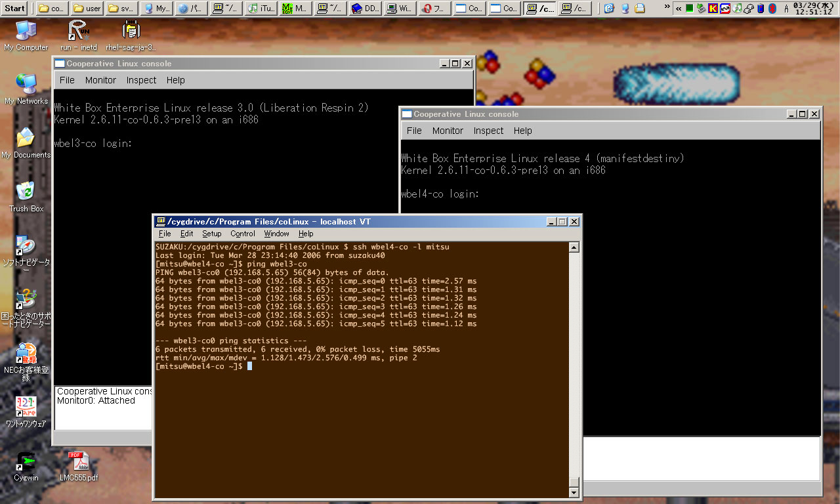The width and height of the screenshot is (840, 504).
Task: Expand hidden system tray icons chevron
Action: point(679,9)
